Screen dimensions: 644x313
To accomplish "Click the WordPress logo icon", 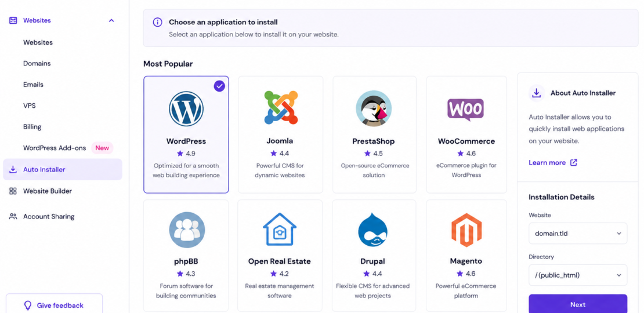I will [186, 109].
